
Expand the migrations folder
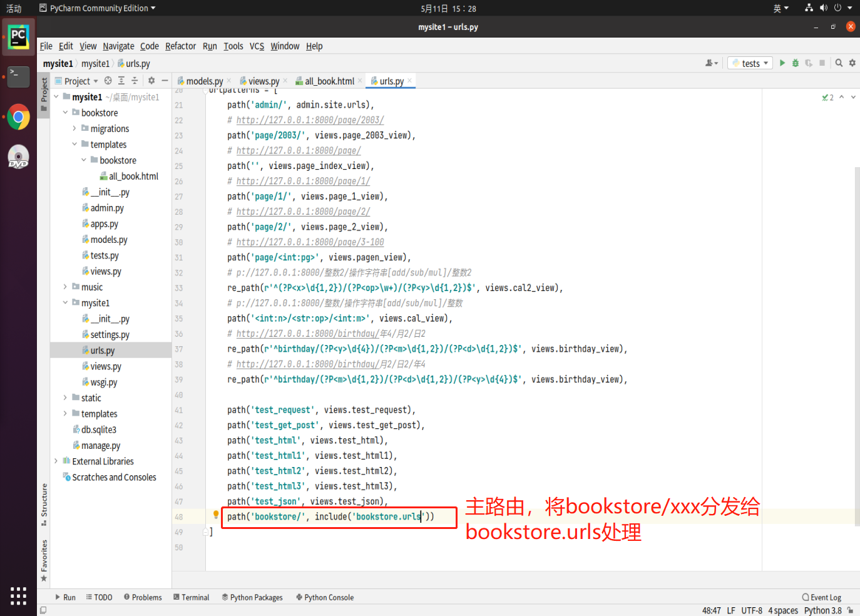click(74, 128)
